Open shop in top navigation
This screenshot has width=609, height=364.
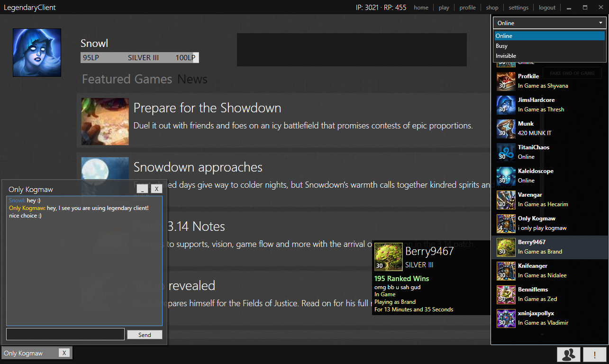tap(492, 8)
